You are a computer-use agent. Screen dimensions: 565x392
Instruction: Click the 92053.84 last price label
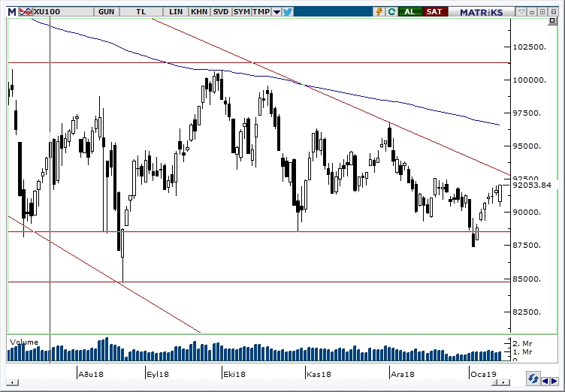tap(533, 185)
